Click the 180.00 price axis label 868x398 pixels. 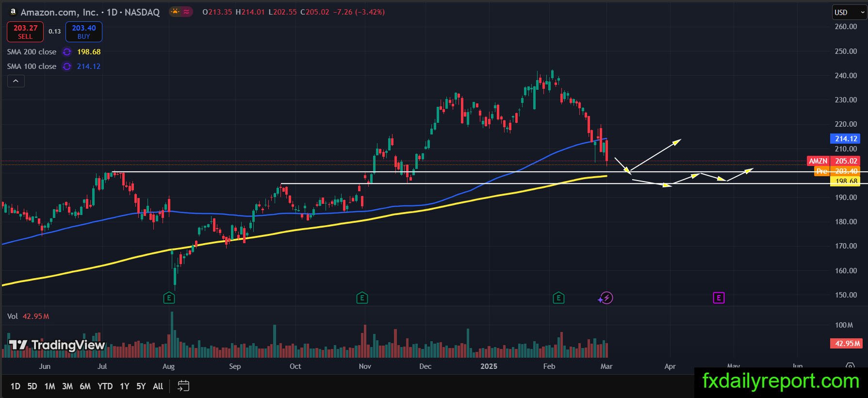(846, 222)
